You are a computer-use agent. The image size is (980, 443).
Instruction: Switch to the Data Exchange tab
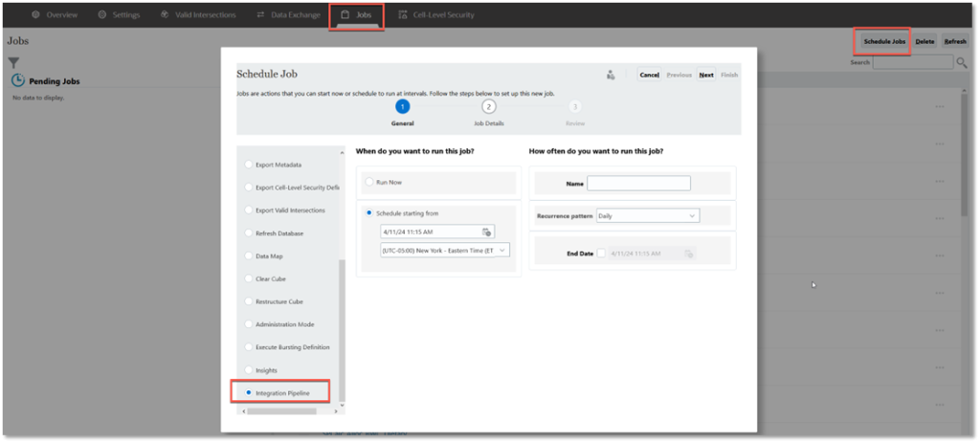(x=287, y=14)
